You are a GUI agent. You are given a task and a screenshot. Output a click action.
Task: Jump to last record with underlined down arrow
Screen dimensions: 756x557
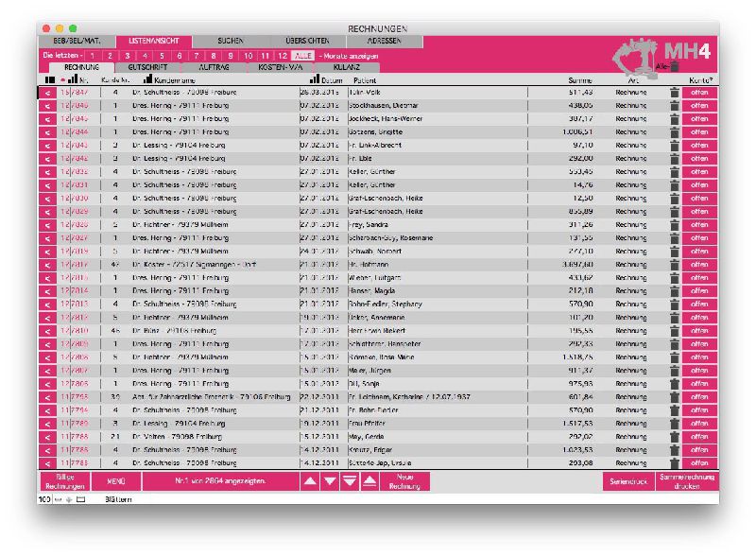(350, 481)
